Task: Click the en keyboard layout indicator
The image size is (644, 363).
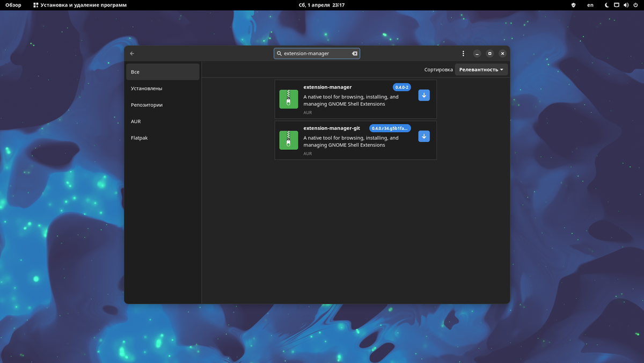Action: pyautogui.click(x=590, y=5)
